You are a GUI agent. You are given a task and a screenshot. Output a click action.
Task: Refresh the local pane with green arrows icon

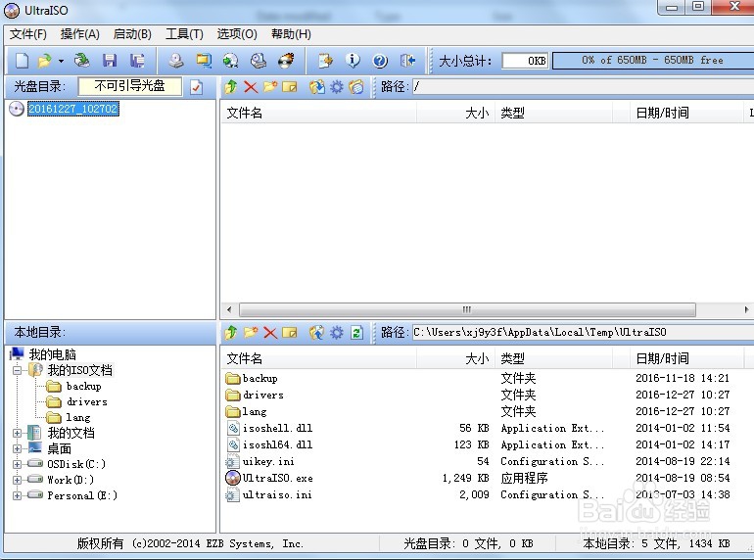(356, 332)
